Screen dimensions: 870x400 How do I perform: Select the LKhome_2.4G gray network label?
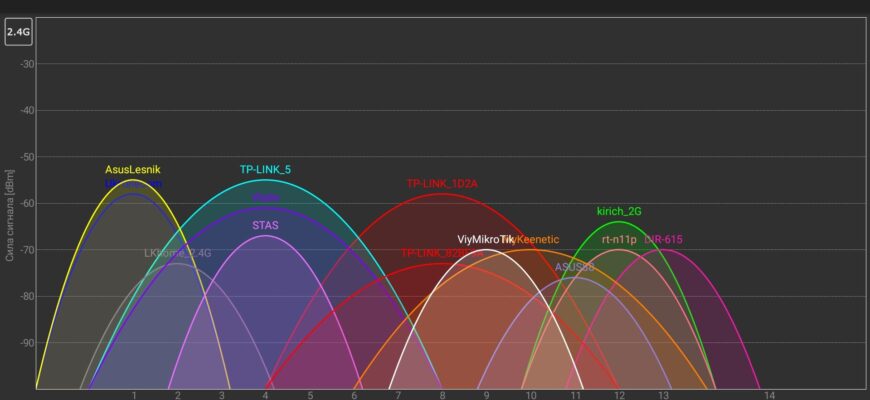pos(178,254)
